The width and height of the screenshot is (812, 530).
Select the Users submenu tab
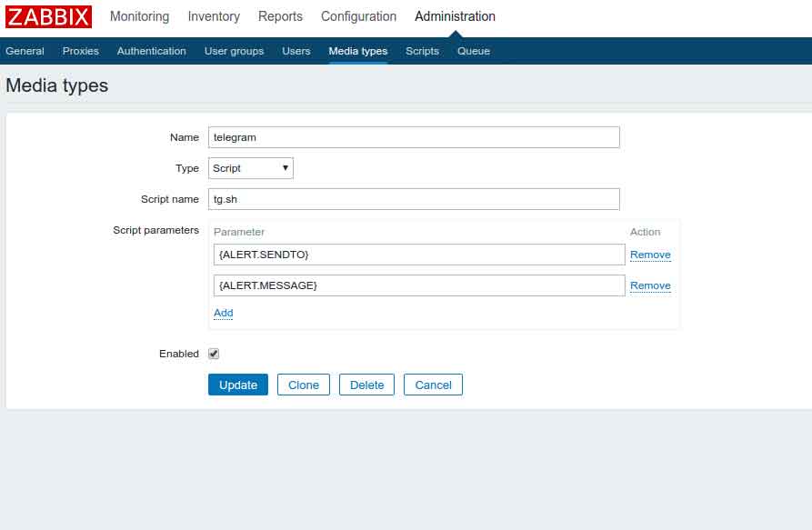(x=296, y=51)
